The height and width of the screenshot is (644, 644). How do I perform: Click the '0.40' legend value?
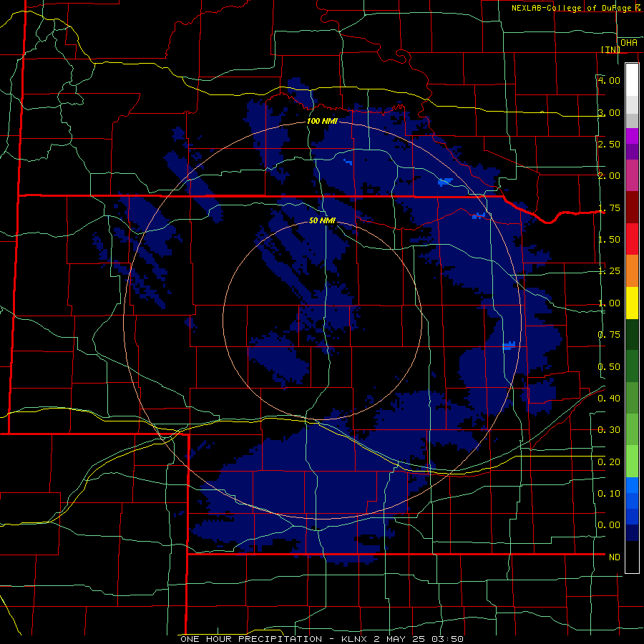609,398
